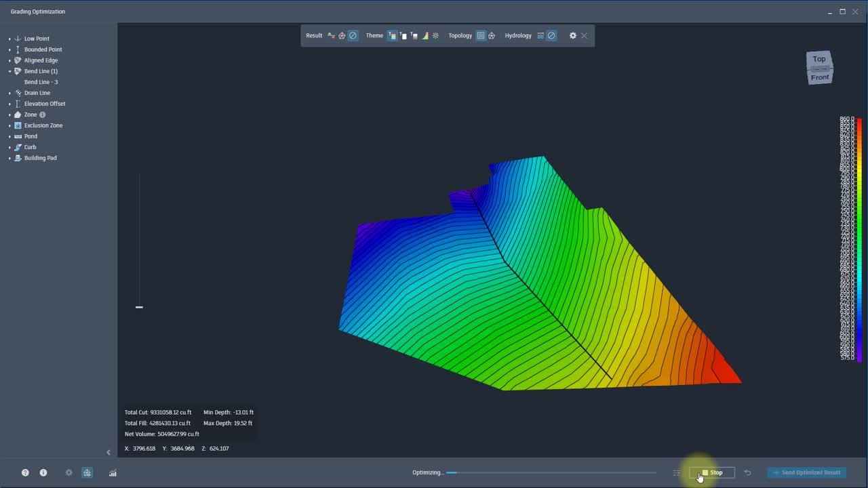Stop the optimization
This screenshot has height=488, width=868.
click(712, 472)
